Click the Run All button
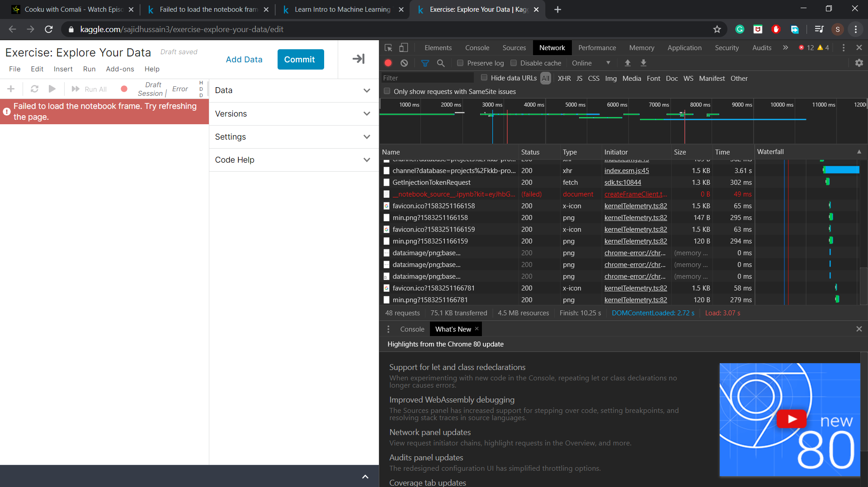This screenshot has height=487, width=868. (89, 89)
